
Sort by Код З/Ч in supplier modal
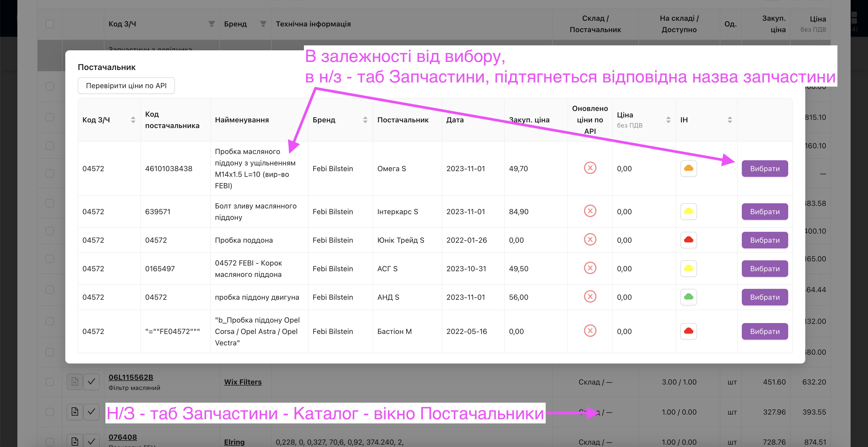tap(133, 120)
